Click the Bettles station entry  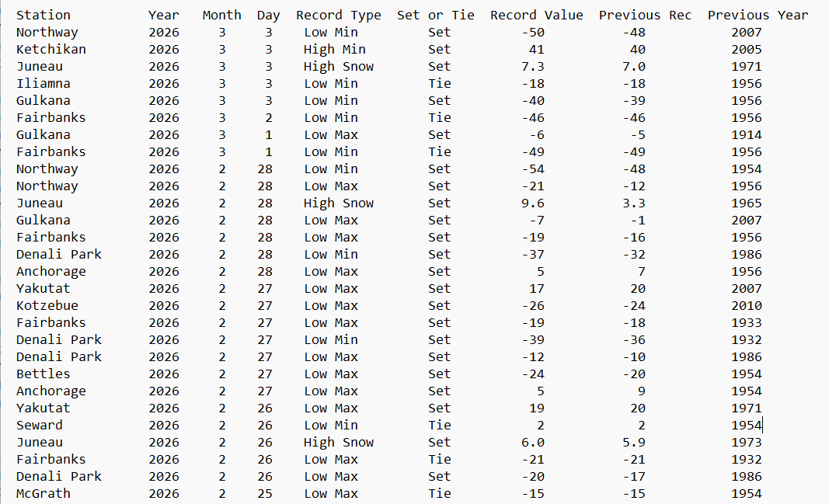tap(43, 374)
